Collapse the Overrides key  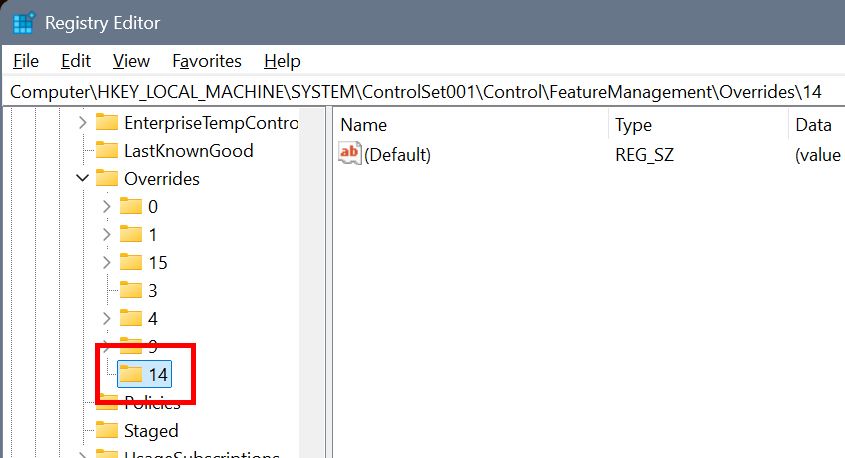(x=82, y=178)
